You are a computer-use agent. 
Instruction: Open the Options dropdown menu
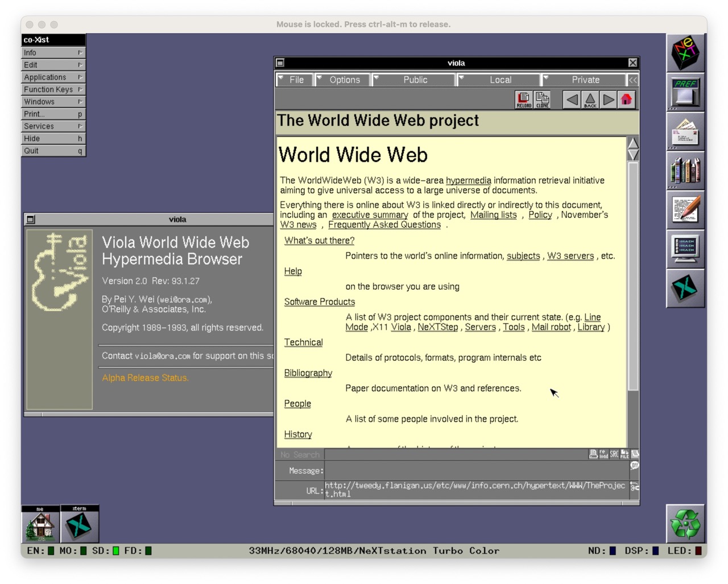point(342,80)
